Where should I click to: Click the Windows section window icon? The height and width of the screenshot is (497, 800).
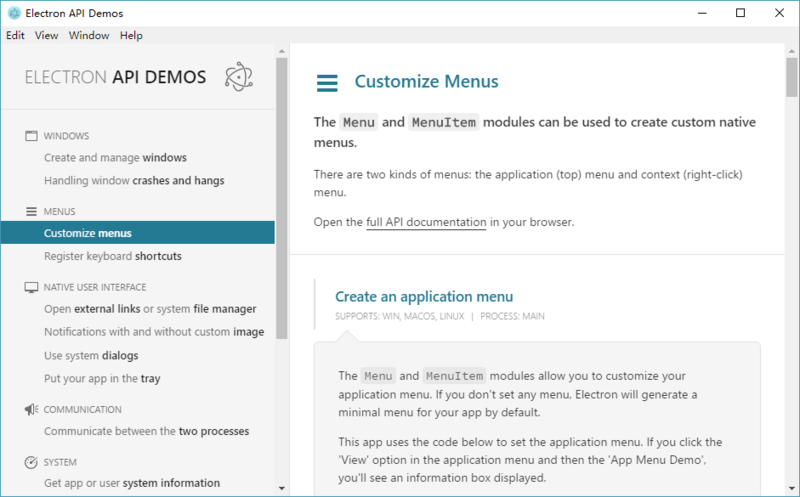pos(31,136)
